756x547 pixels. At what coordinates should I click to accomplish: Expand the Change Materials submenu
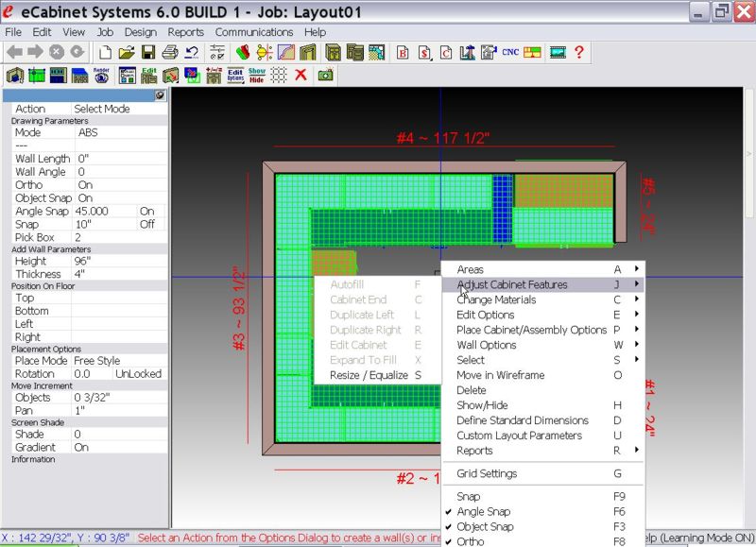[543, 299]
